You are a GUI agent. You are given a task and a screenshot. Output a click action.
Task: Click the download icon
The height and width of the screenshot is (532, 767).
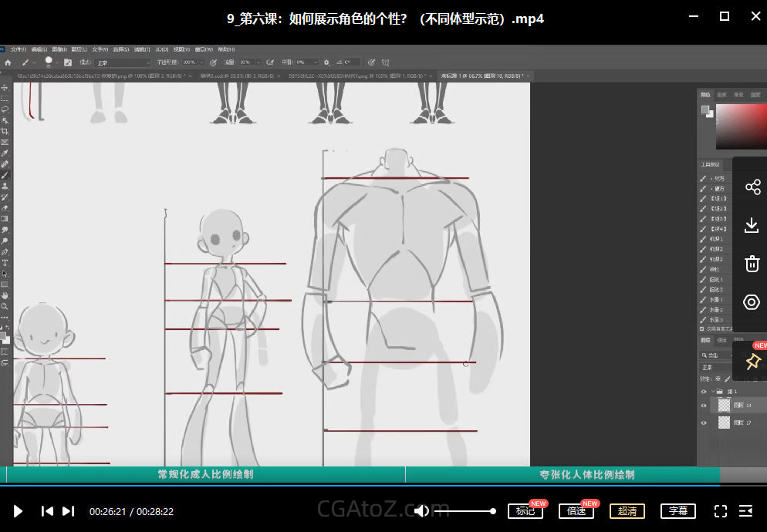[x=752, y=225]
